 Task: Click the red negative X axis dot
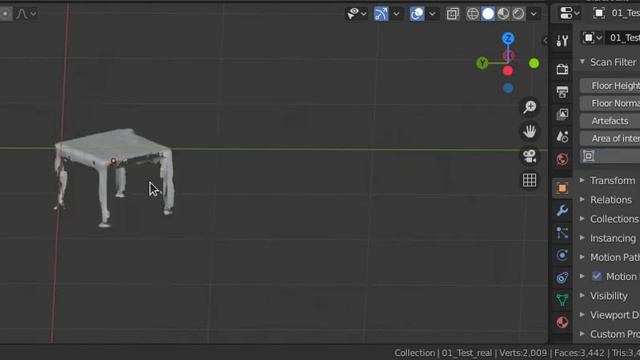click(508, 71)
